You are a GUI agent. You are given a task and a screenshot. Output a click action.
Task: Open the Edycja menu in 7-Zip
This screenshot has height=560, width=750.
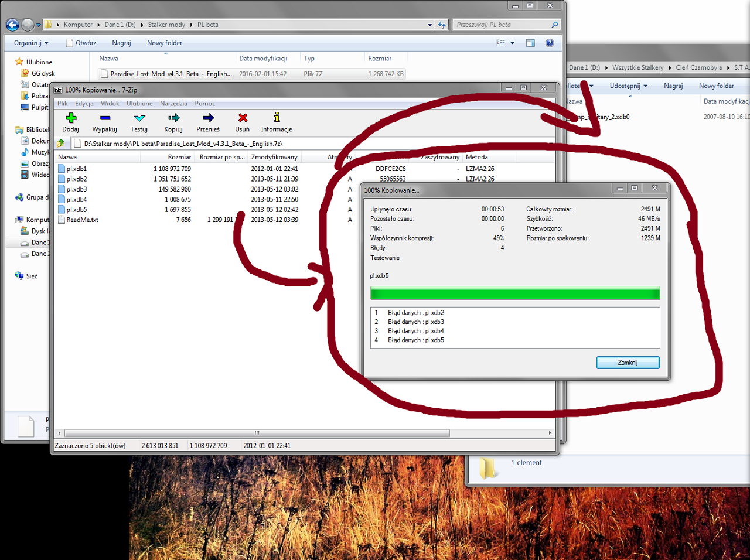click(x=84, y=104)
